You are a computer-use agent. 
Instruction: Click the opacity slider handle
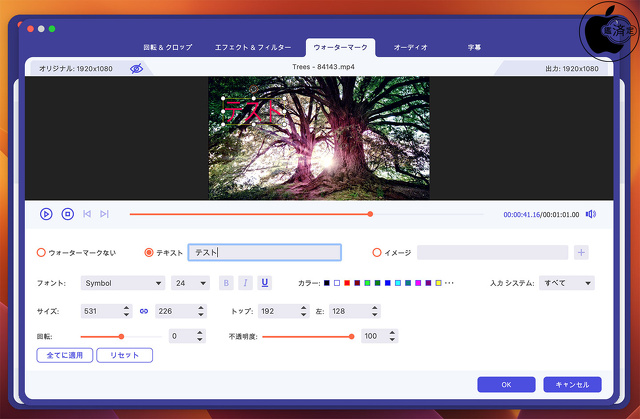click(x=351, y=337)
